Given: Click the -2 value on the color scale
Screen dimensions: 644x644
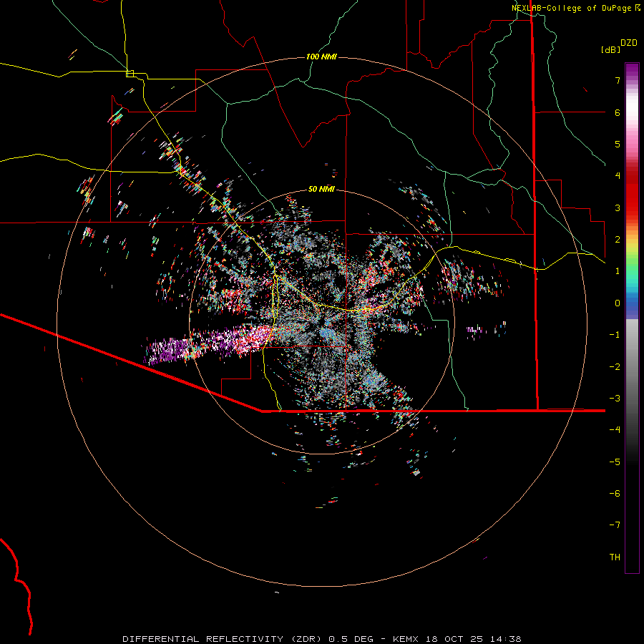Looking at the screenshot, I should (615, 367).
